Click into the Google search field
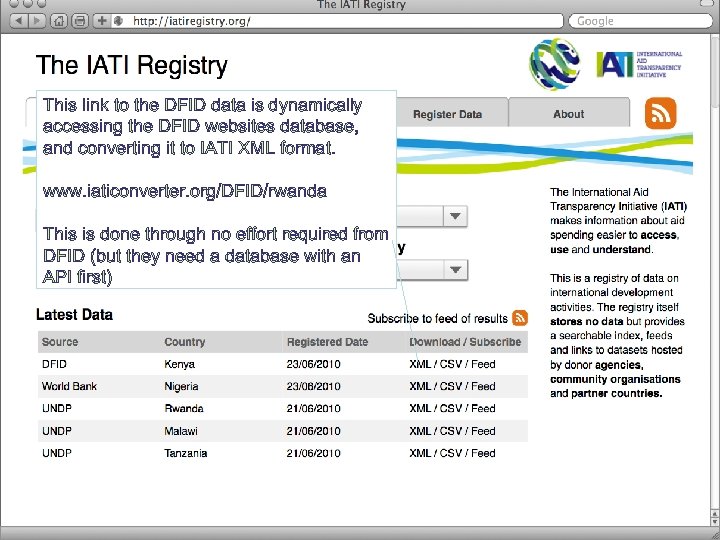720x540 pixels. [641, 21]
